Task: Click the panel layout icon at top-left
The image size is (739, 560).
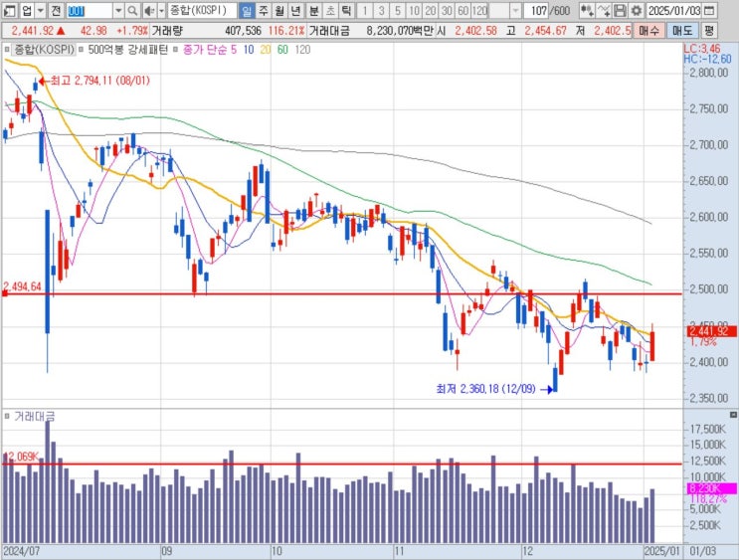Action: click(9, 10)
